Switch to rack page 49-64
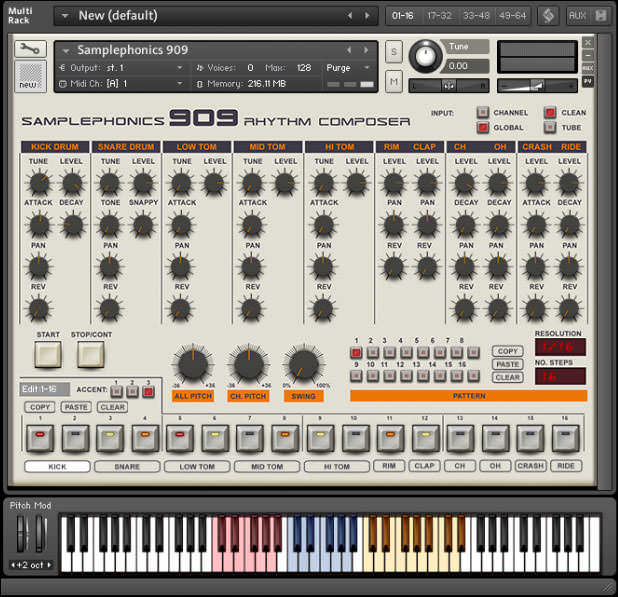The width and height of the screenshot is (618, 597). [512, 16]
